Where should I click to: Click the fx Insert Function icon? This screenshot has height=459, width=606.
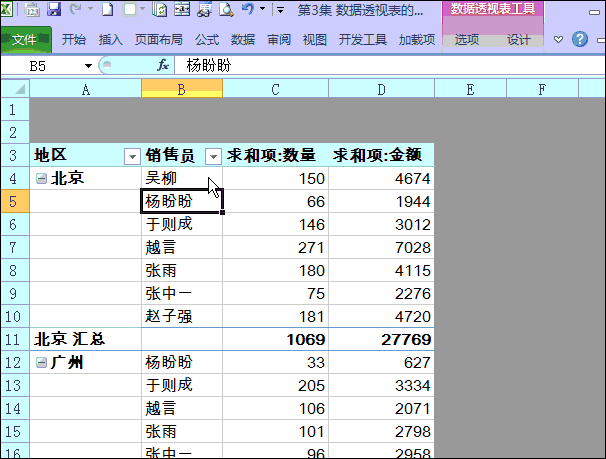point(163,65)
